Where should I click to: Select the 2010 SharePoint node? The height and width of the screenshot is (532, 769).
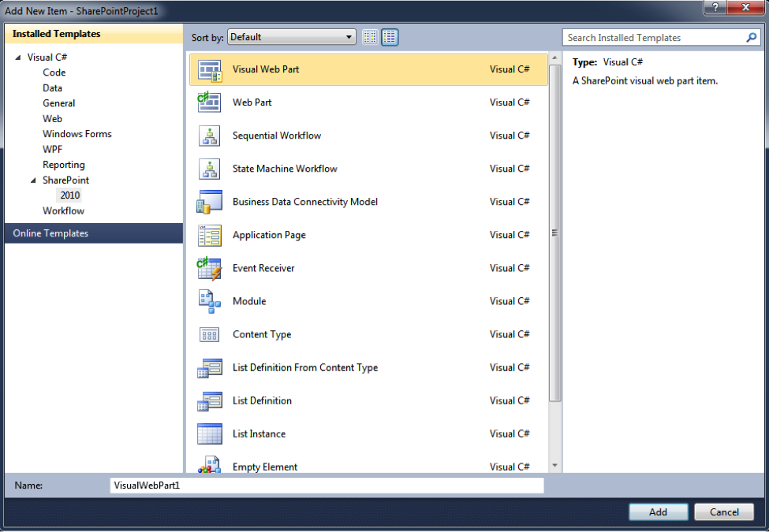coord(70,195)
